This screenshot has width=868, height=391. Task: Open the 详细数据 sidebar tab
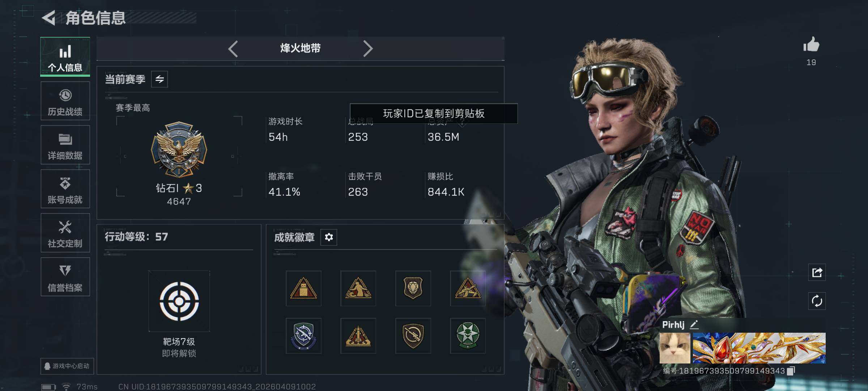(x=65, y=145)
